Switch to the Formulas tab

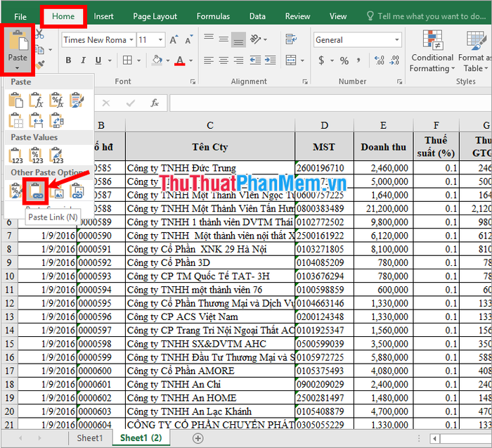213,16
